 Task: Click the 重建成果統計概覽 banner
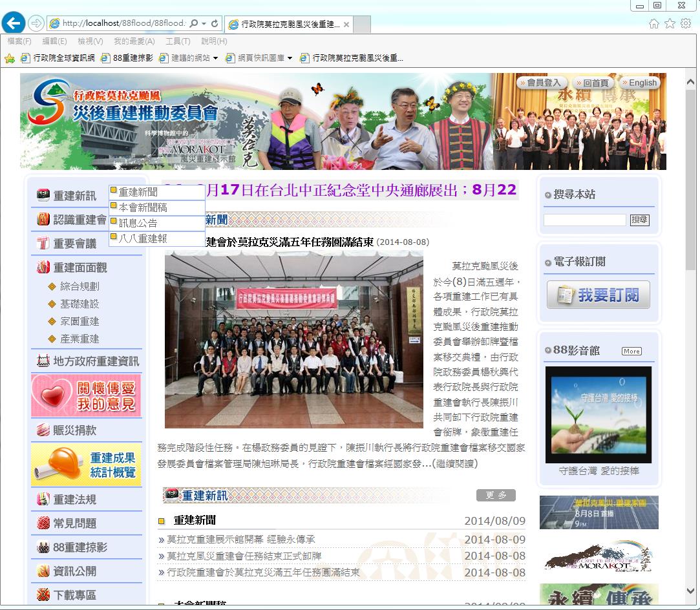[x=86, y=465]
